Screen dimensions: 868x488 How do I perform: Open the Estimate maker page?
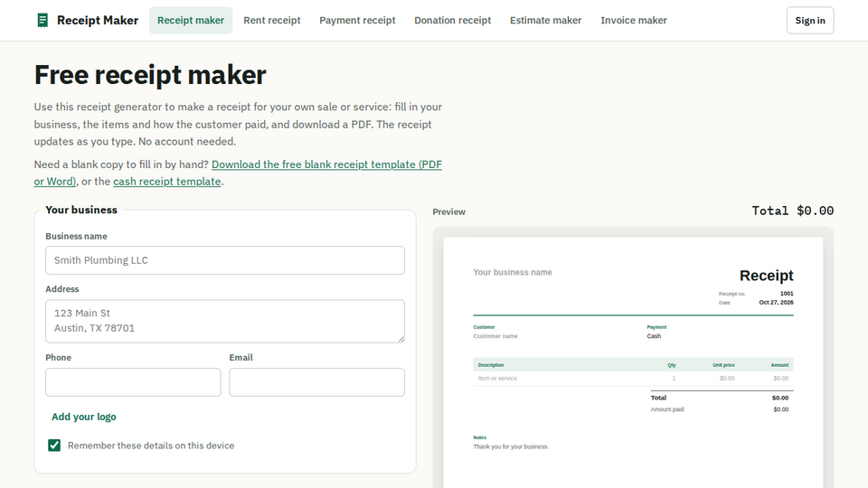545,21
